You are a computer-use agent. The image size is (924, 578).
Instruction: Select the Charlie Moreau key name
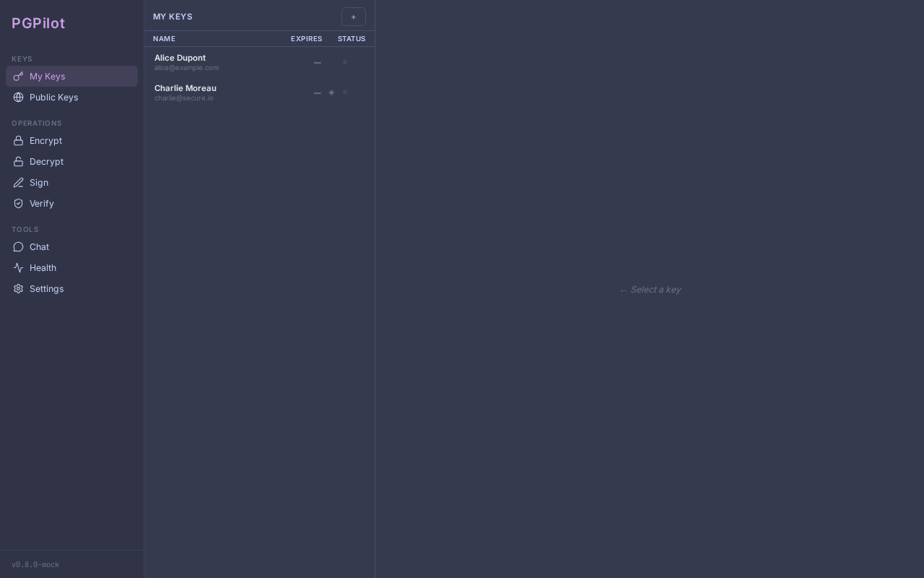pos(186,88)
